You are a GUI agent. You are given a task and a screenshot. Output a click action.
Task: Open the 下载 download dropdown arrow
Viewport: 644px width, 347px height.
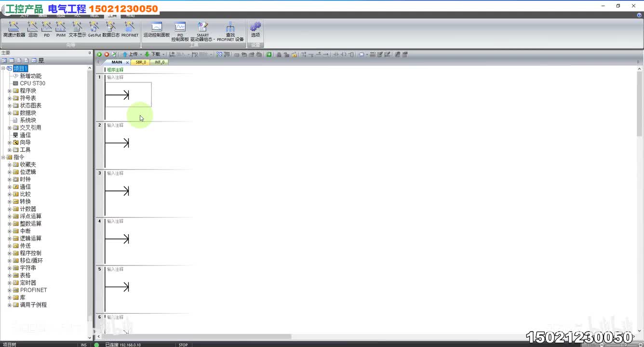[x=163, y=54]
